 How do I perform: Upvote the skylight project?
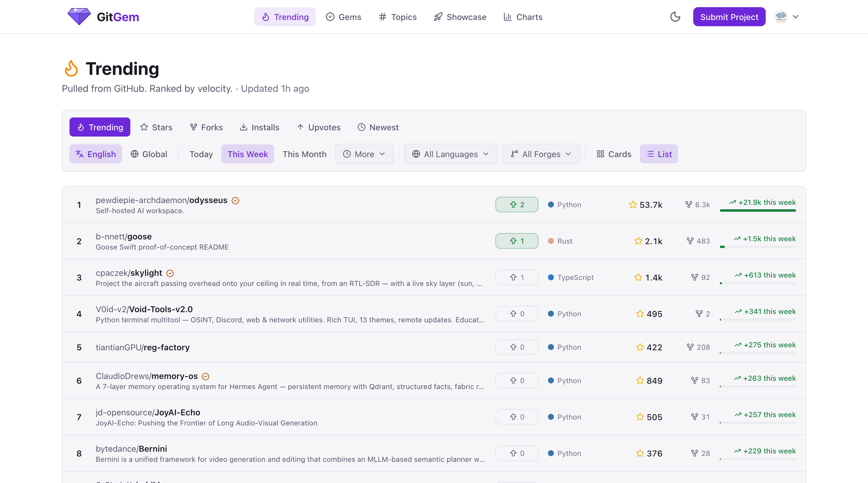(x=517, y=277)
